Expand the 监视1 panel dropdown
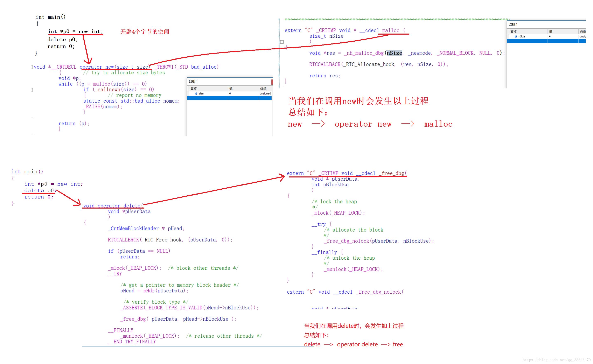This screenshot has height=364, width=593. tap(273, 81)
